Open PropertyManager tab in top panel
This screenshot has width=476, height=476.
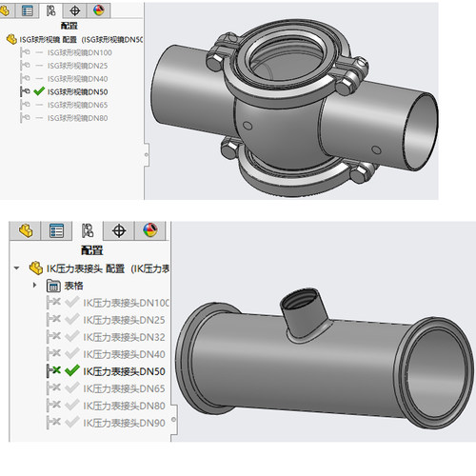(28, 10)
